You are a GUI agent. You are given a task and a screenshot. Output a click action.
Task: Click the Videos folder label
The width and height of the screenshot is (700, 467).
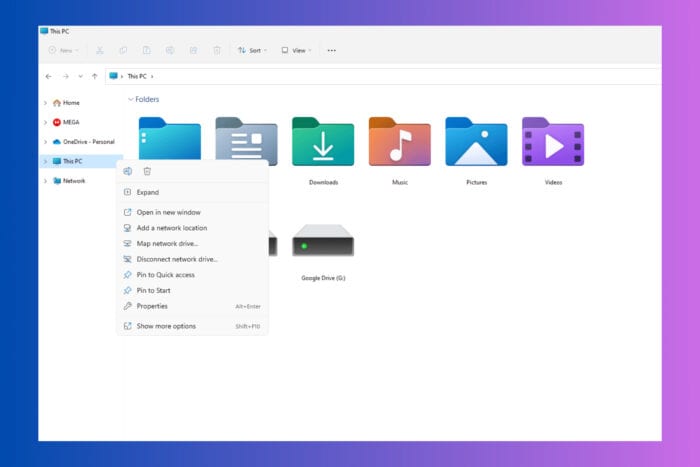[x=553, y=182]
